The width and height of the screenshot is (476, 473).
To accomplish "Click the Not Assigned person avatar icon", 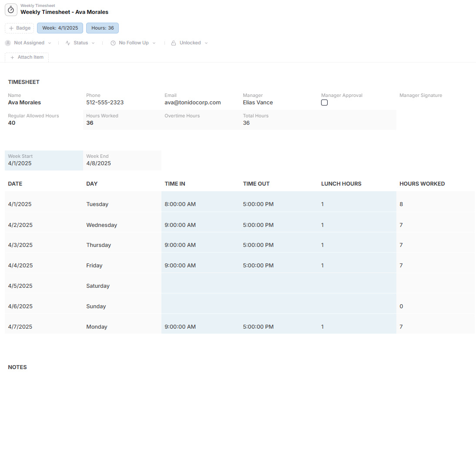I will tap(8, 43).
